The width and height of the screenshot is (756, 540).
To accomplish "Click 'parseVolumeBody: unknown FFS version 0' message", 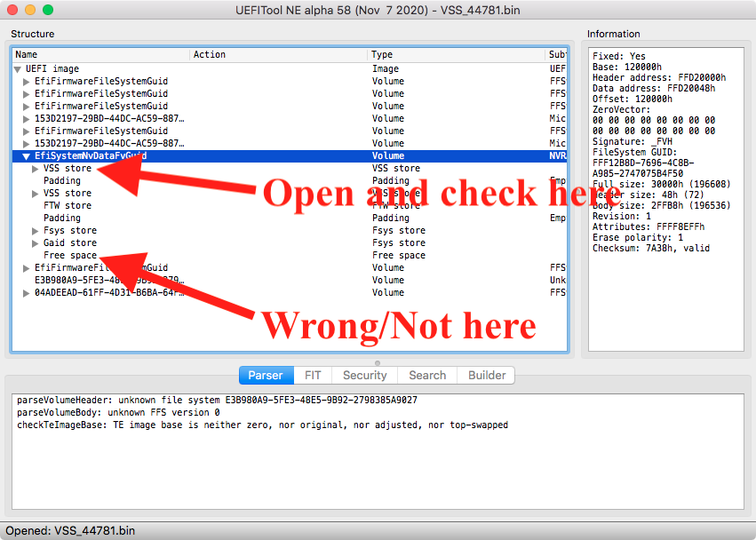I will [118, 413].
